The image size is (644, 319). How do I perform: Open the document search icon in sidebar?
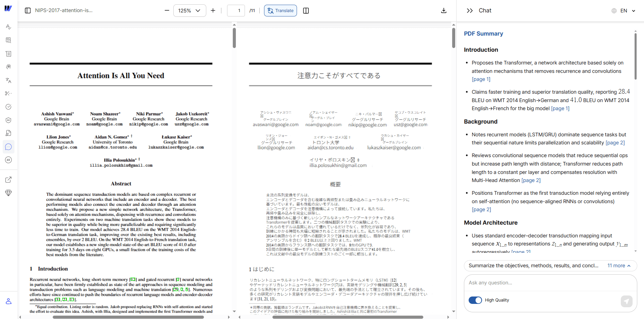pos(8,40)
